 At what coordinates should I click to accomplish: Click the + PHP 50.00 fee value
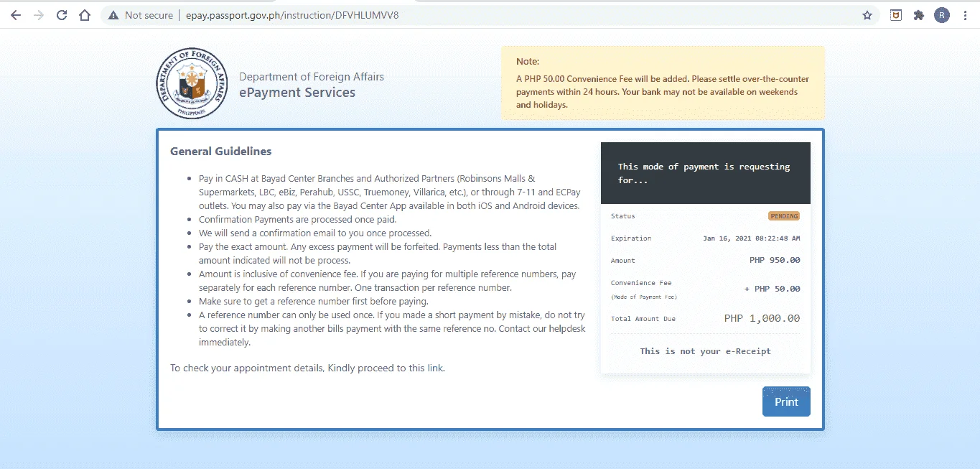pyautogui.click(x=772, y=289)
